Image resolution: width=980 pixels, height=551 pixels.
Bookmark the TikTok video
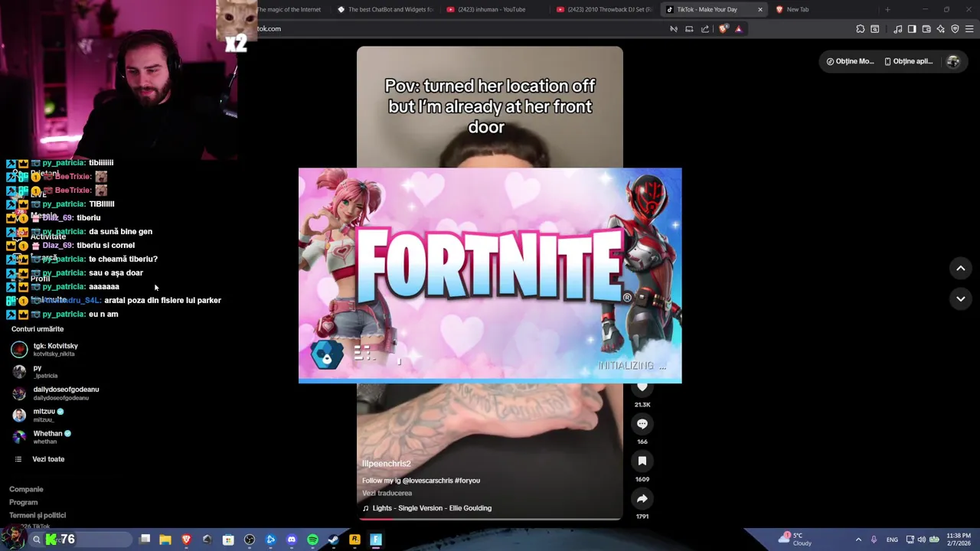(x=642, y=461)
